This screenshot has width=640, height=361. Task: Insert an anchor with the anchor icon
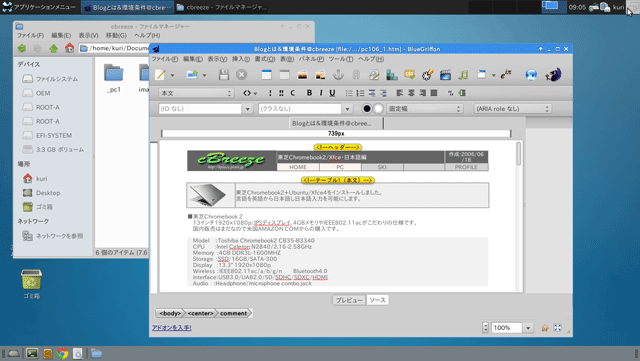[x=338, y=75]
